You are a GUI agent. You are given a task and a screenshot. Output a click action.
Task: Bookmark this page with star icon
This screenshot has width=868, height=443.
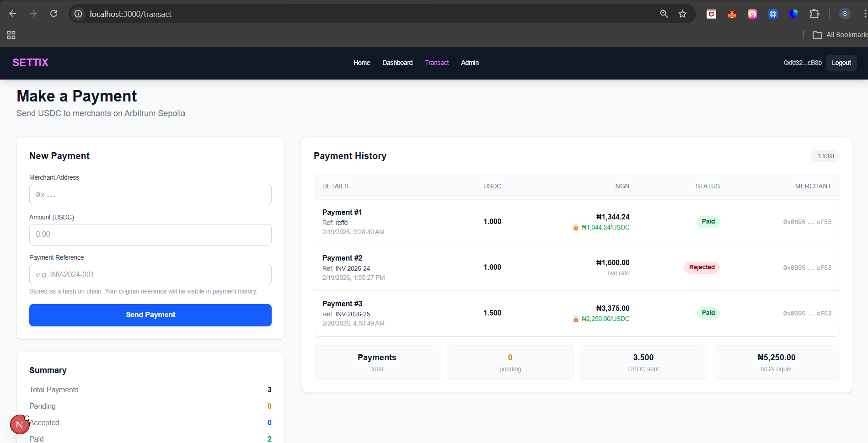click(x=682, y=14)
